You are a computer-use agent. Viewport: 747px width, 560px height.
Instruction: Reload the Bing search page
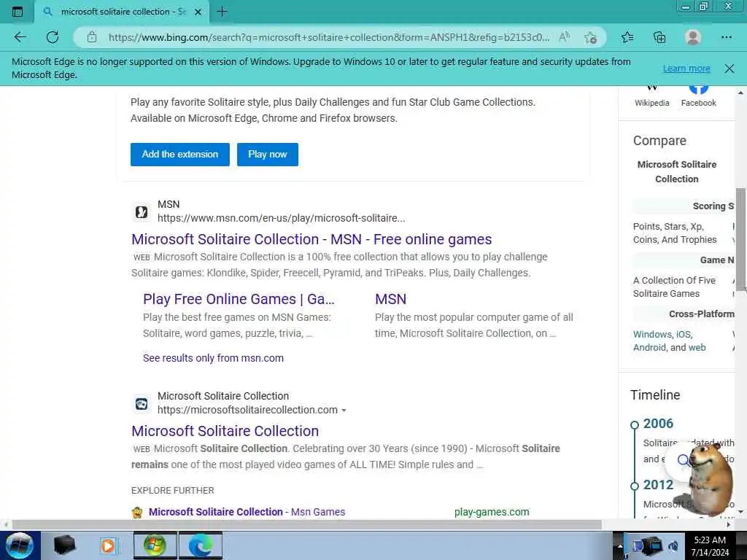point(53,37)
